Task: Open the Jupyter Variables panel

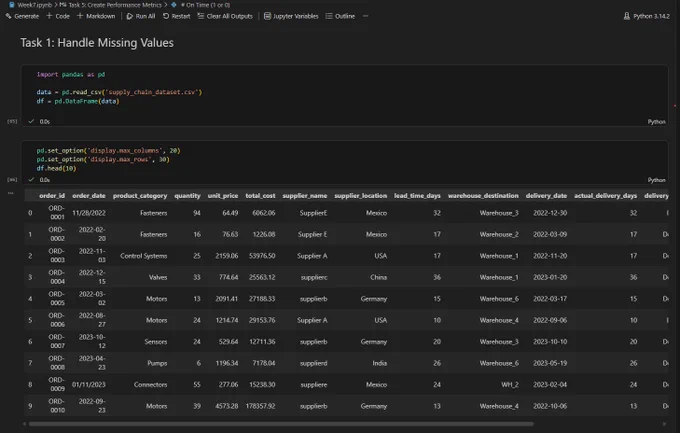Action: (x=291, y=16)
